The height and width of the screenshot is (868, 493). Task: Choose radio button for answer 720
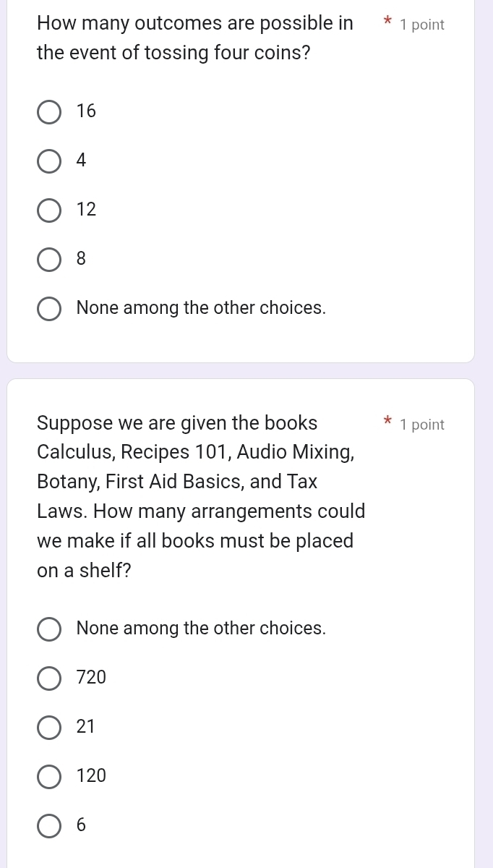49,678
